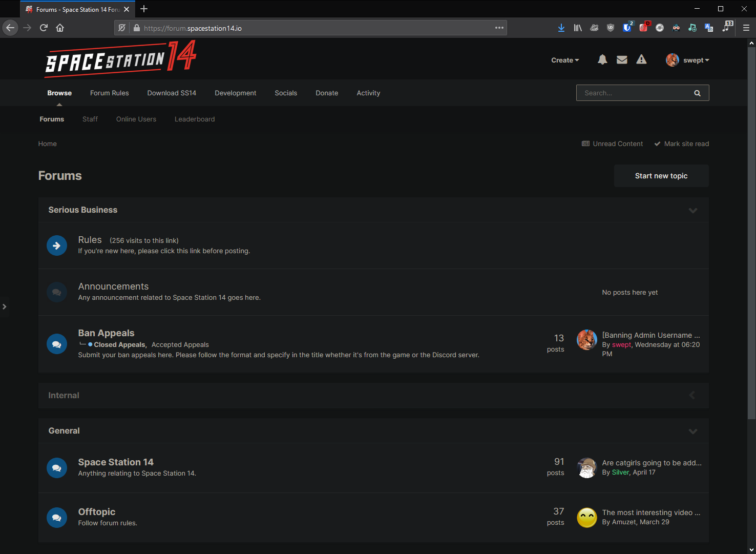The image size is (756, 554).
Task: Click the Mark site read link
Action: point(686,144)
